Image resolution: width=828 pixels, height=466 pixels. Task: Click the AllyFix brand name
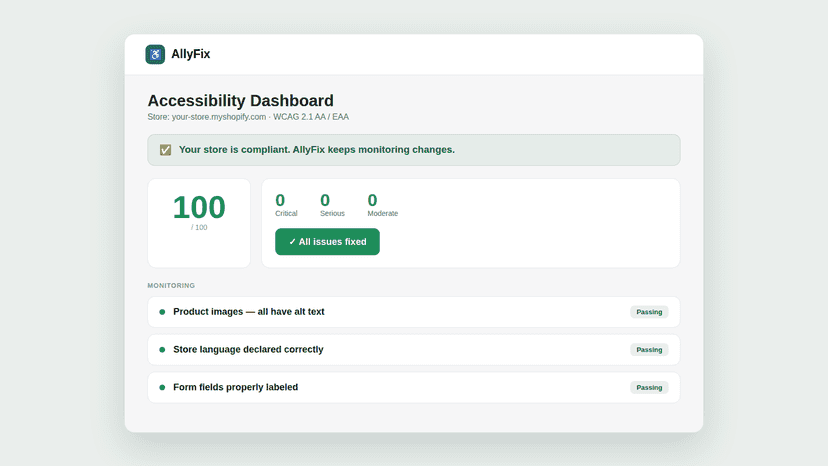pos(191,54)
